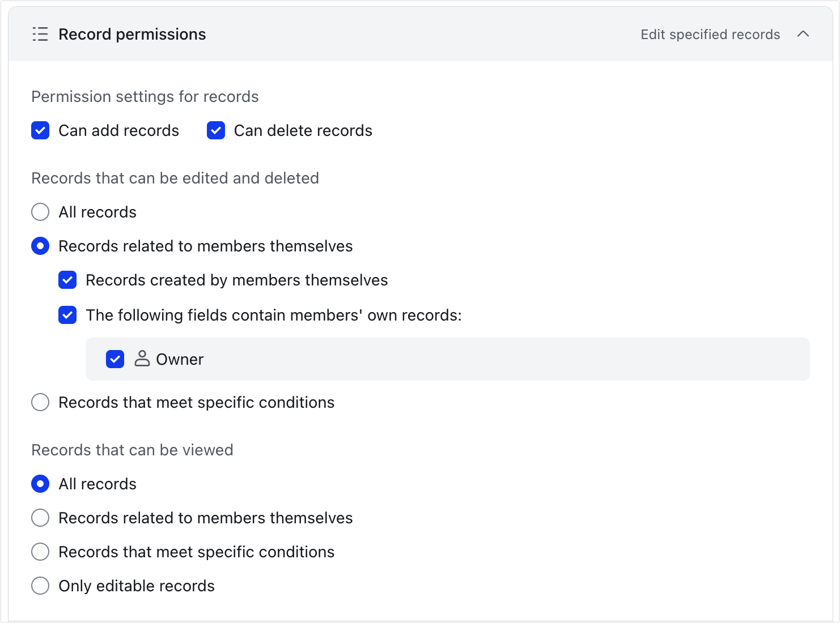Click the Record permissions list icon
840x623 pixels.
point(40,34)
